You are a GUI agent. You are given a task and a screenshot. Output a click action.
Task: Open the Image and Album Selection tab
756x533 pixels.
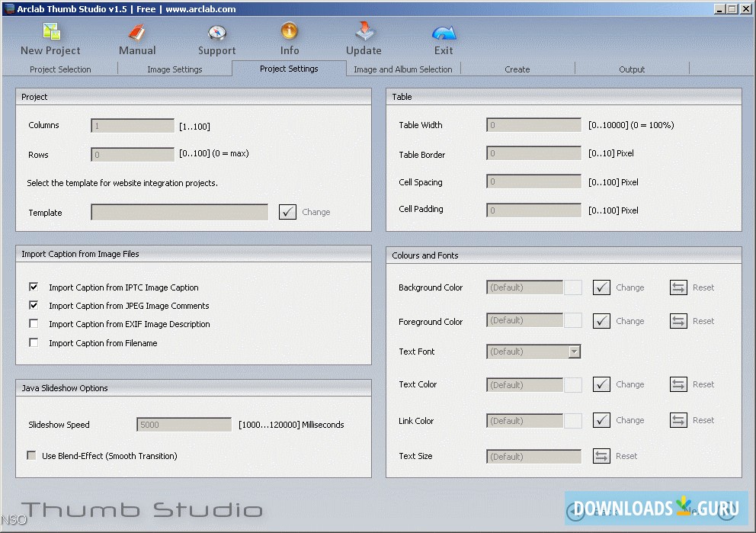pyautogui.click(x=403, y=69)
